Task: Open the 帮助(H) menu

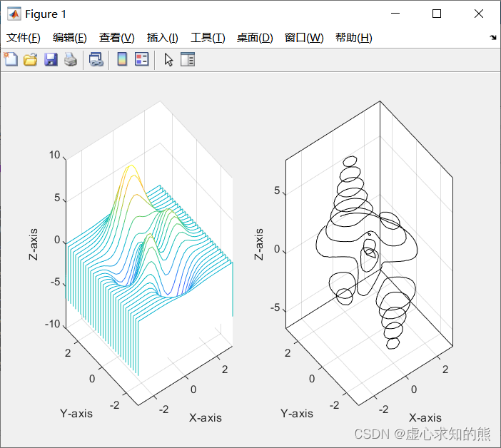Action: tap(354, 38)
